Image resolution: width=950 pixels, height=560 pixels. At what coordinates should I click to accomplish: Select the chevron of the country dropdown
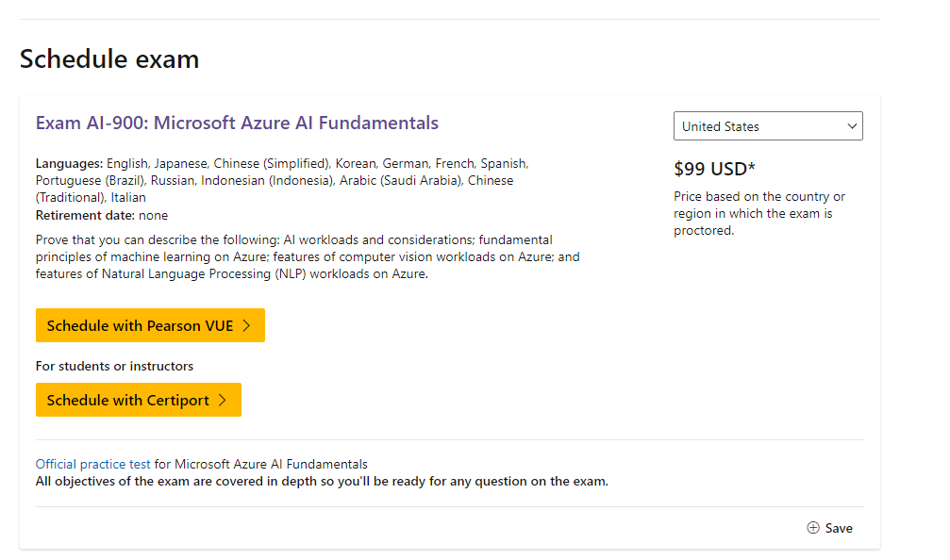coord(850,125)
